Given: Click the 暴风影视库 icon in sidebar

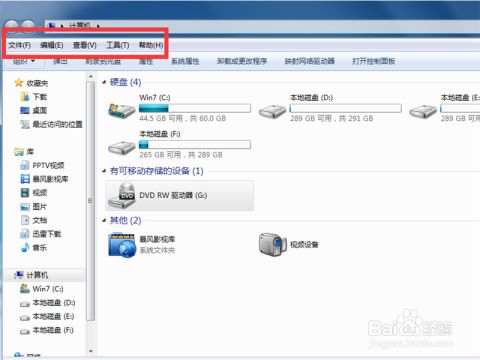Looking at the screenshot, I should pos(25,179).
